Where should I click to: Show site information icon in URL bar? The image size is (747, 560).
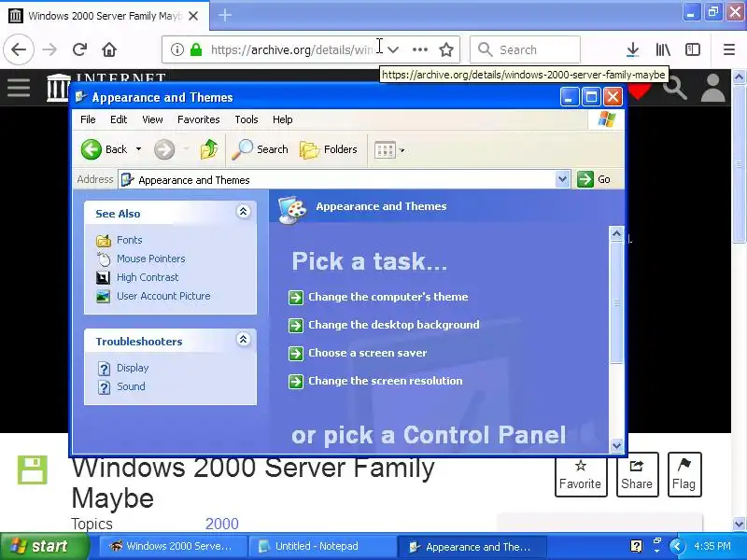(177, 49)
